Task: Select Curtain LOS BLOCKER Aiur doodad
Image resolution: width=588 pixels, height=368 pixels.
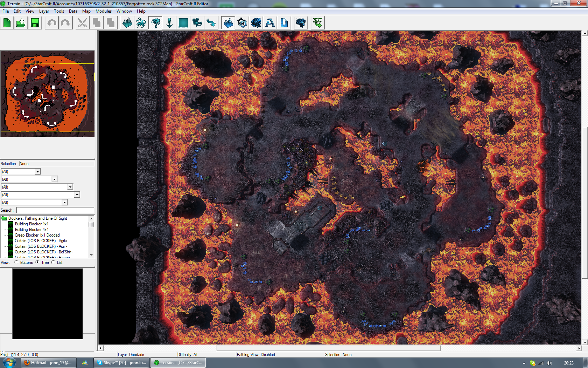Action: [x=41, y=246]
